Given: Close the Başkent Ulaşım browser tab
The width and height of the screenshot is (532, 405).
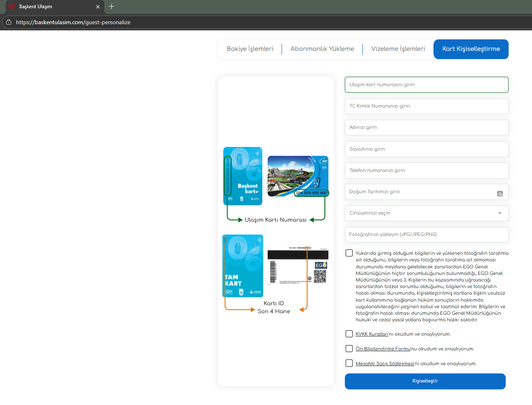Looking at the screenshot, I should (98, 7).
